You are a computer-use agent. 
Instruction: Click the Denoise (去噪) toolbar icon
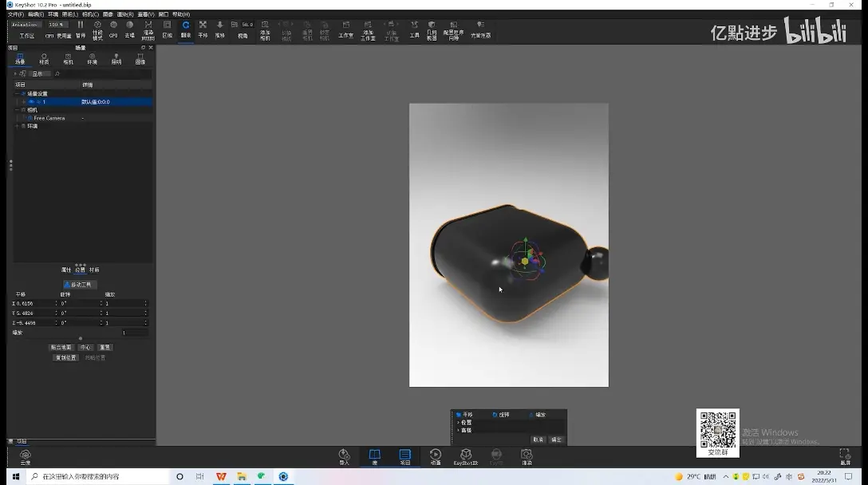click(129, 29)
